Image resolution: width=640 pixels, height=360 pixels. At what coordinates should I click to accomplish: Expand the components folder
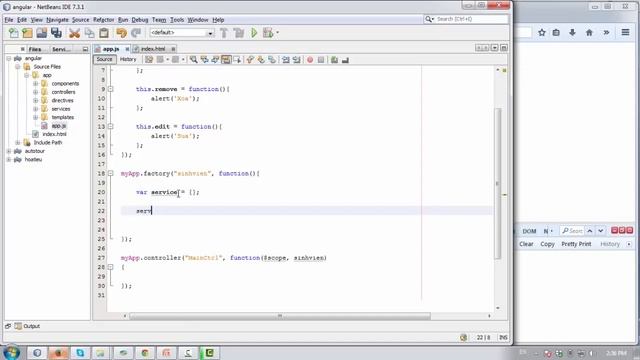(36, 83)
